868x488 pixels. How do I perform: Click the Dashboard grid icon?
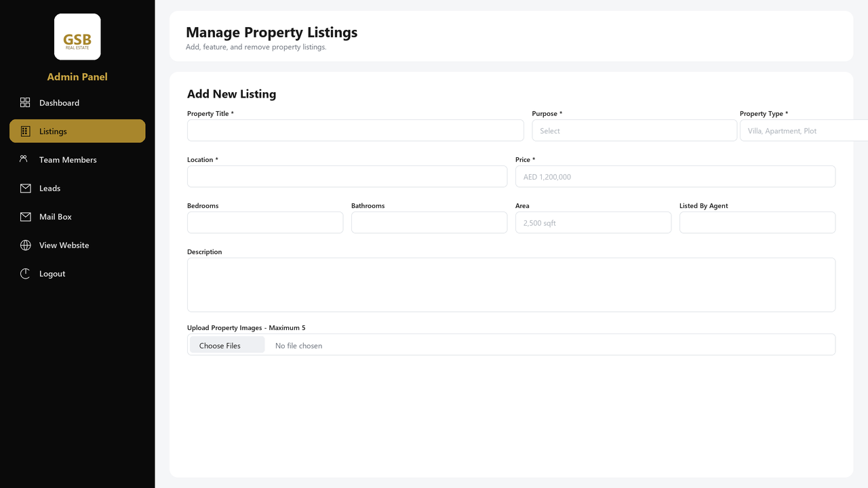25,102
